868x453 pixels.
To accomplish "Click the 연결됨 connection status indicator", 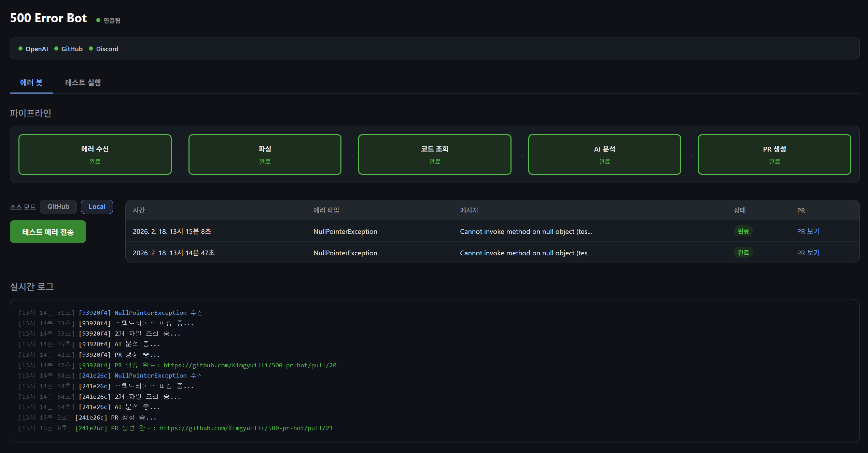I will (109, 20).
